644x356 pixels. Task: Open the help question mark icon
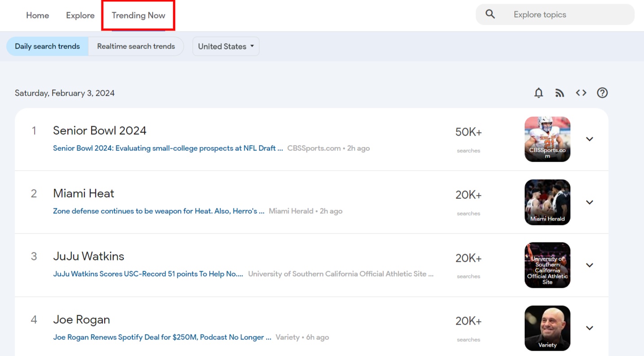[602, 93]
